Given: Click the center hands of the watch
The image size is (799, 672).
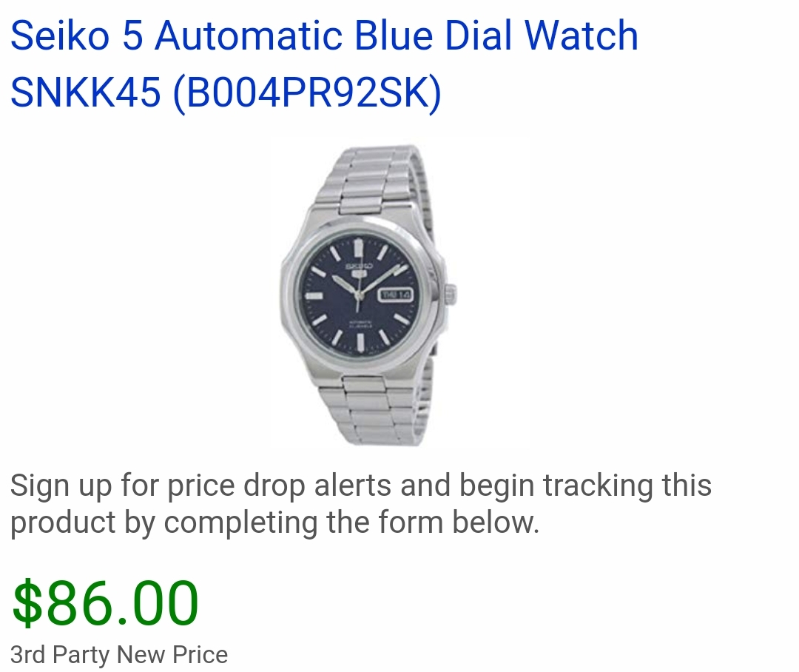Looking at the screenshot, I should coord(358,295).
